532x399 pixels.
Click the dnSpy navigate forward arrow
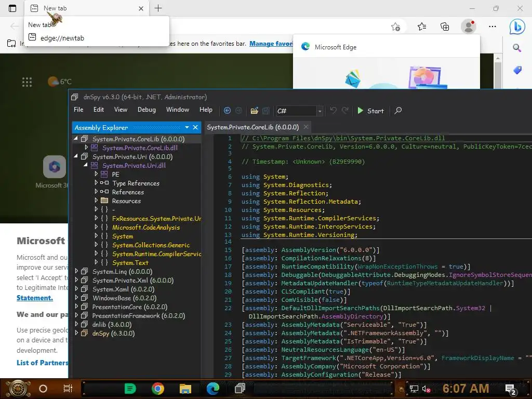click(239, 111)
